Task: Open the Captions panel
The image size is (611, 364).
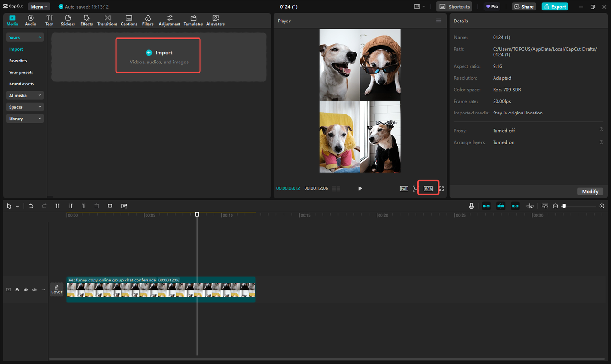Action: [x=129, y=20]
